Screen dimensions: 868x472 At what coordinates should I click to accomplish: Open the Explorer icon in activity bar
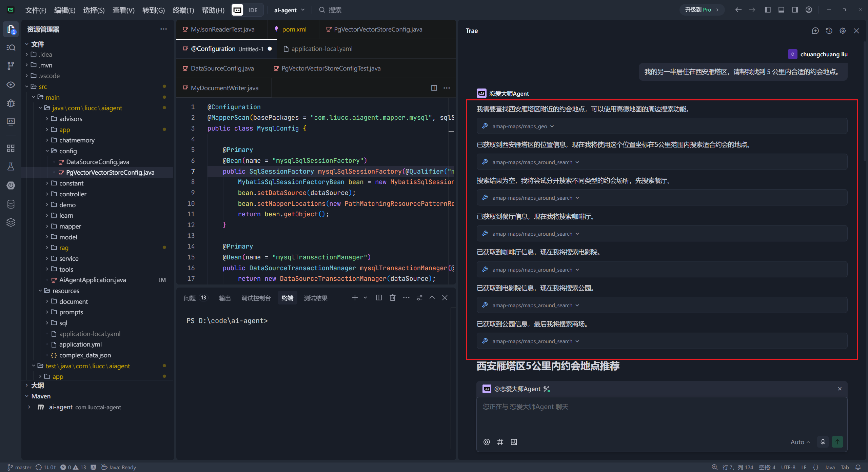tap(11, 29)
